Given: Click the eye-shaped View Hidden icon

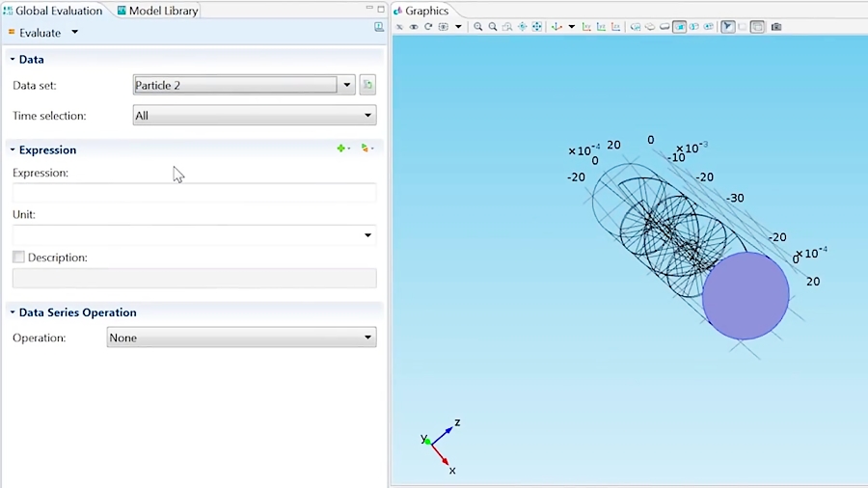Looking at the screenshot, I should [414, 27].
